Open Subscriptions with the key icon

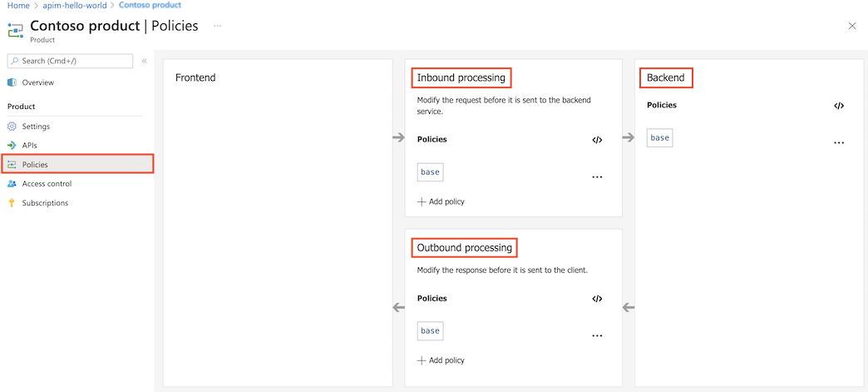[45, 203]
